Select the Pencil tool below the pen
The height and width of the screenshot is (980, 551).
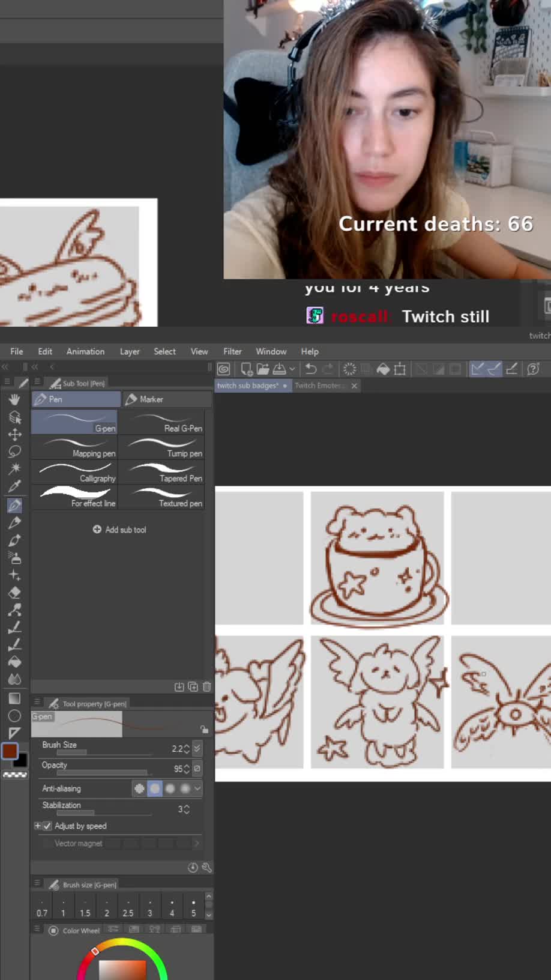click(15, 522)
